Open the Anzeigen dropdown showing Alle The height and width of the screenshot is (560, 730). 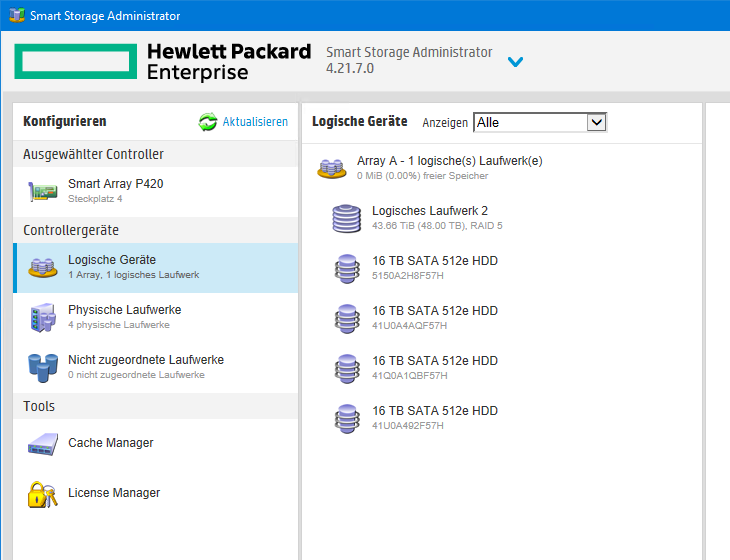pyautogui.click(x=540, y=122)
